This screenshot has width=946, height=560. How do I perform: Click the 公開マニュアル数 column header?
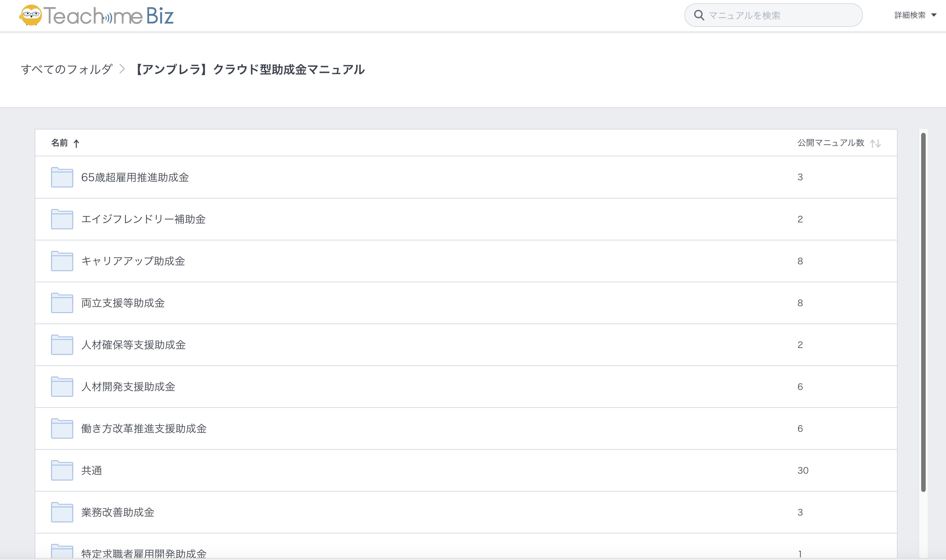coord(831,143)
